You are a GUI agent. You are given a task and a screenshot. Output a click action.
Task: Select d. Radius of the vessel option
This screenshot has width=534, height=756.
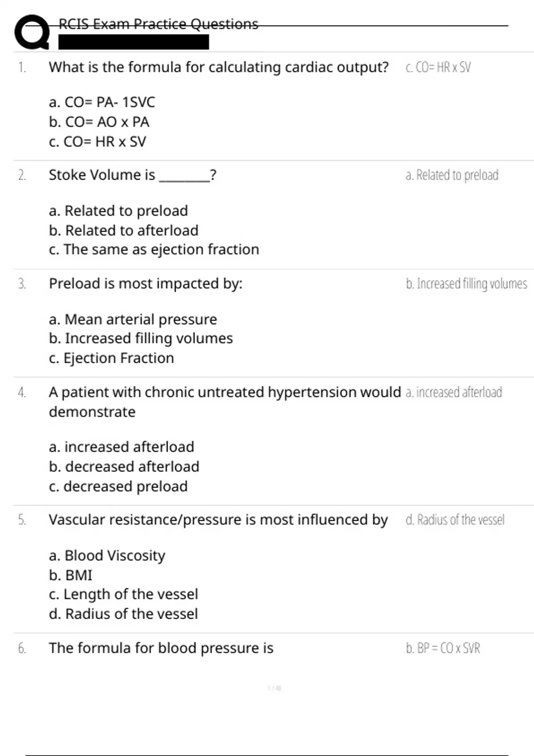[x=123, y=614]
